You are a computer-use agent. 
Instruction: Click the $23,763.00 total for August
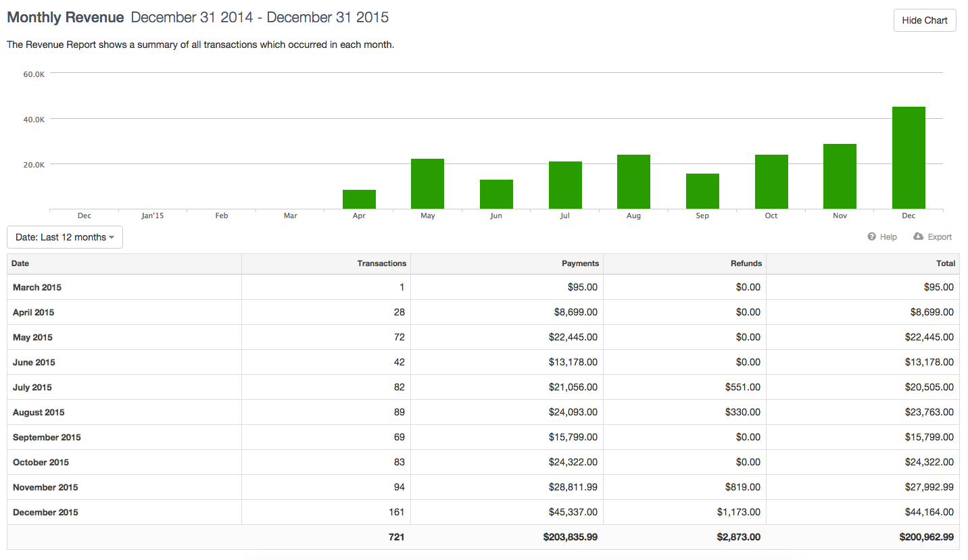coord(929,413)
